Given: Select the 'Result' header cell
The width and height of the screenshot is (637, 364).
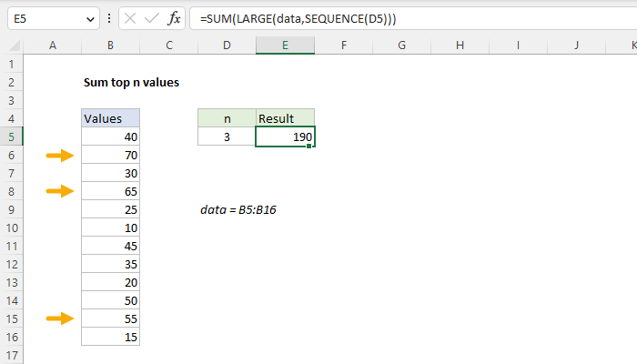Looking at the screenshot, I should 285,118.
